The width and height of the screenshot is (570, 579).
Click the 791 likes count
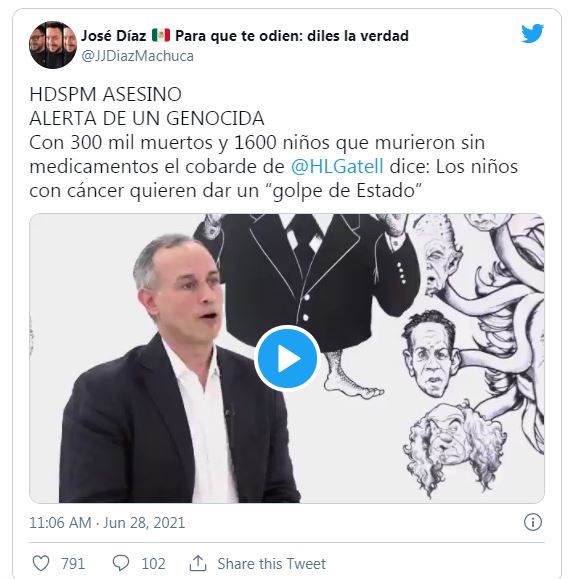[73, 564]
